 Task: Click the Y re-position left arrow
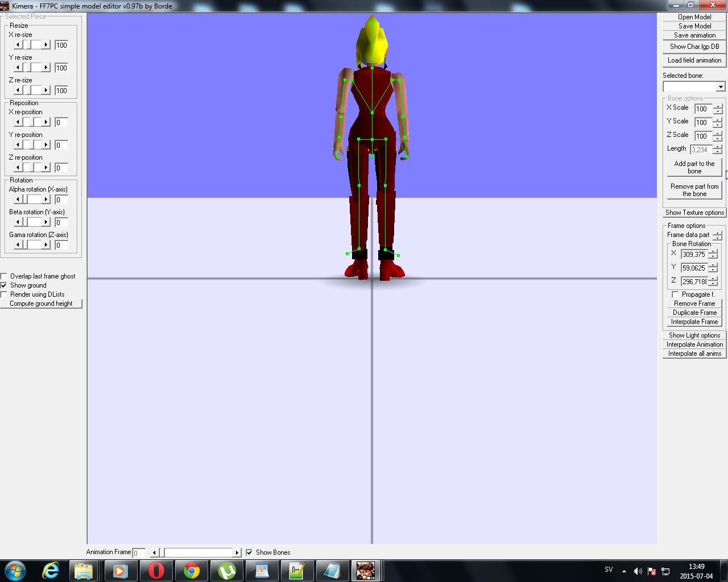tap(18, 144)
